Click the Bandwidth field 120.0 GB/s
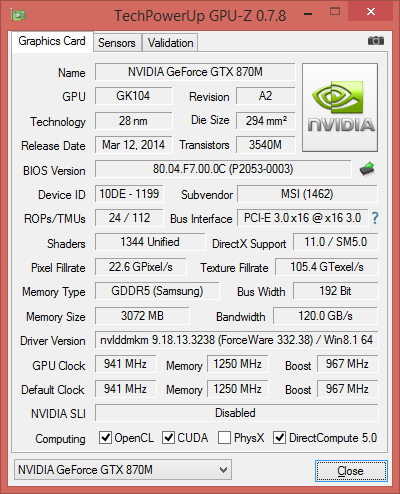Screen dimensions: 400x494 325,316
